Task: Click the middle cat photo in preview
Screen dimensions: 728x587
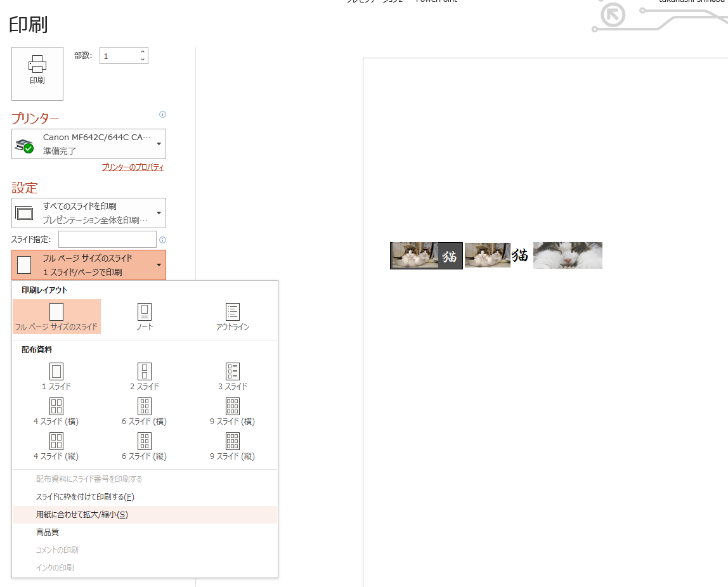Action: tap(488, 255)
